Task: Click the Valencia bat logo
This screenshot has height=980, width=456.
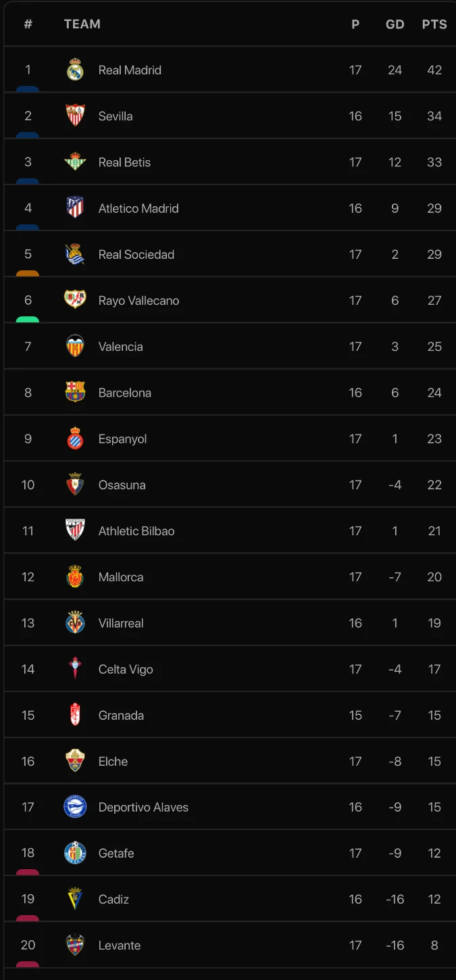Action: pos(75,346)
